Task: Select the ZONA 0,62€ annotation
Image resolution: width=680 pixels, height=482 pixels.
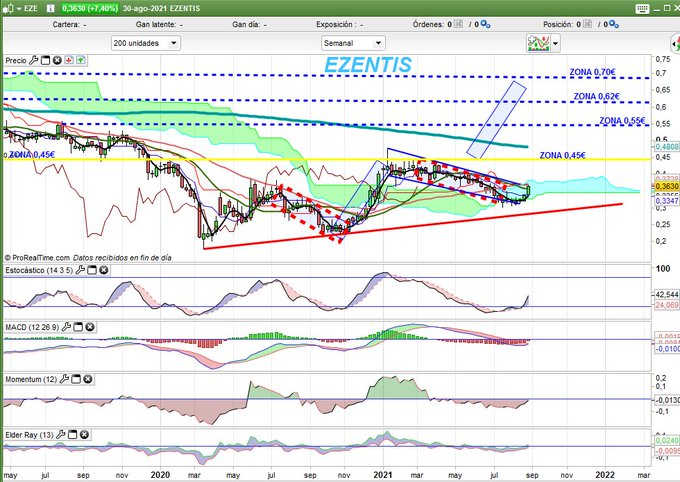Action: (x=597, y=96)
